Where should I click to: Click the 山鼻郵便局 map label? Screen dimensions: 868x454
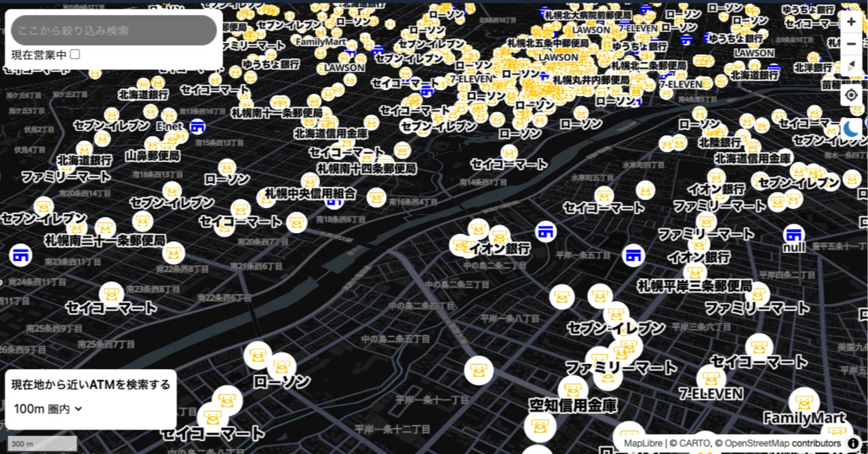click(x=153, y=156)
